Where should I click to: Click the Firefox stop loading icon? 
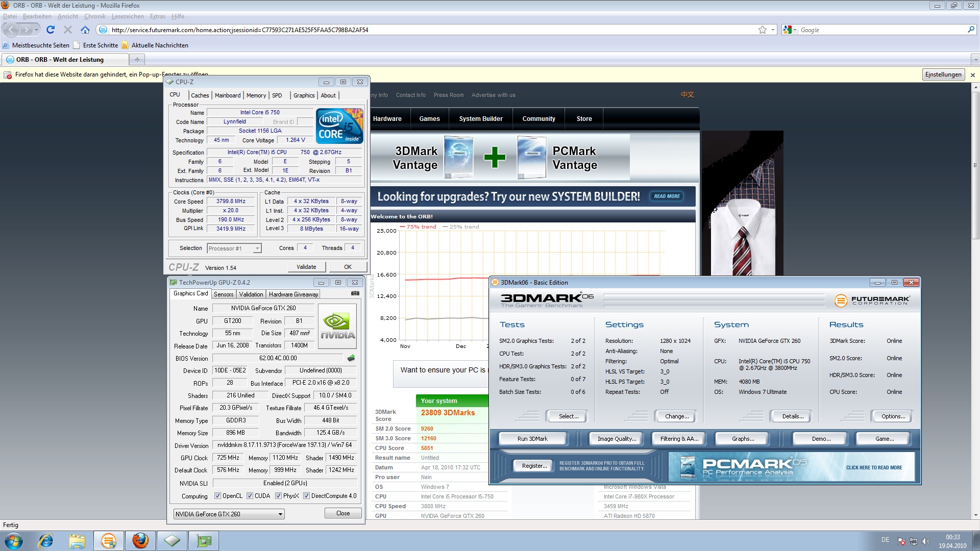[x=67, y=30]
